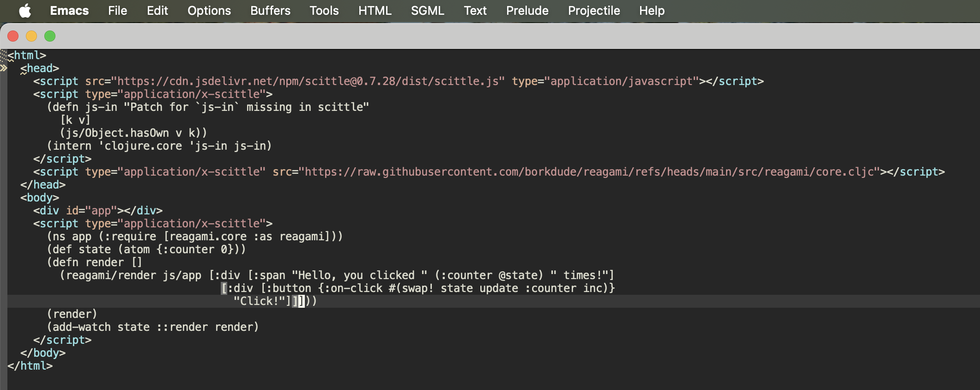The image size is (980, 390).
Task: Place cursor on the "Click!" string
Action: tap(261, 301)
